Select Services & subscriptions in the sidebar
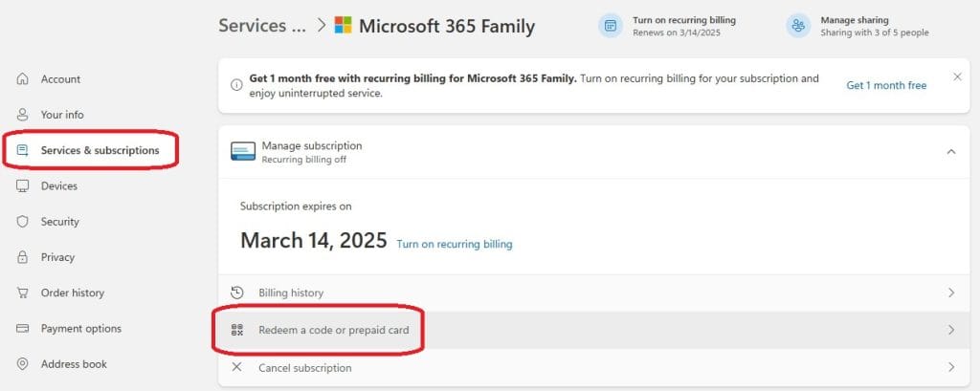The height and width of the screenshot is (391, 980). coord(100,150)
